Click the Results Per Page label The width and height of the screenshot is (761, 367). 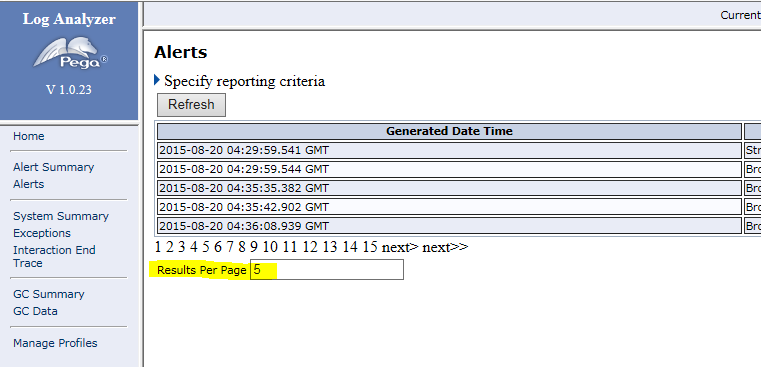(202, 270)
